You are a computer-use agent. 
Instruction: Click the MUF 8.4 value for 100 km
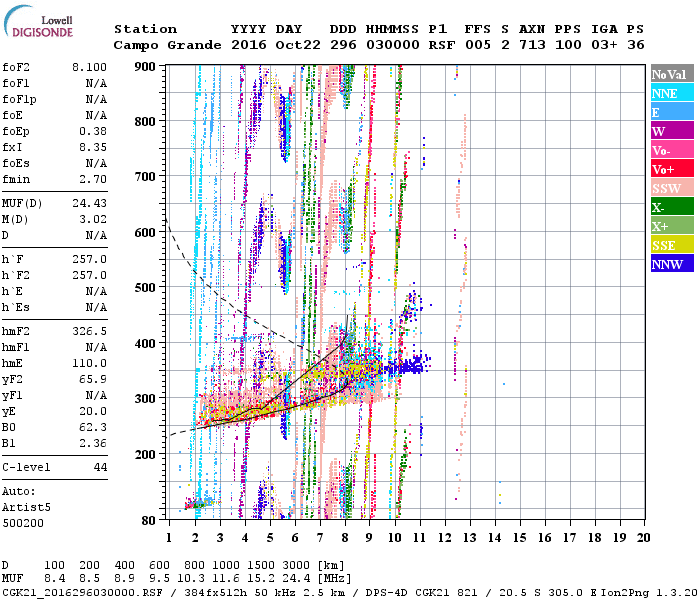(54, 578)
